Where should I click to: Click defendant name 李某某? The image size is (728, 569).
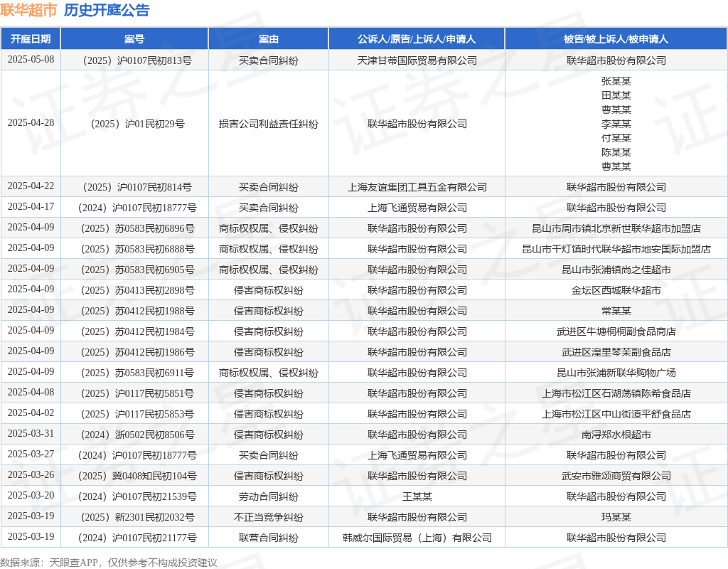pyautogui.click(x=616, y=124)
